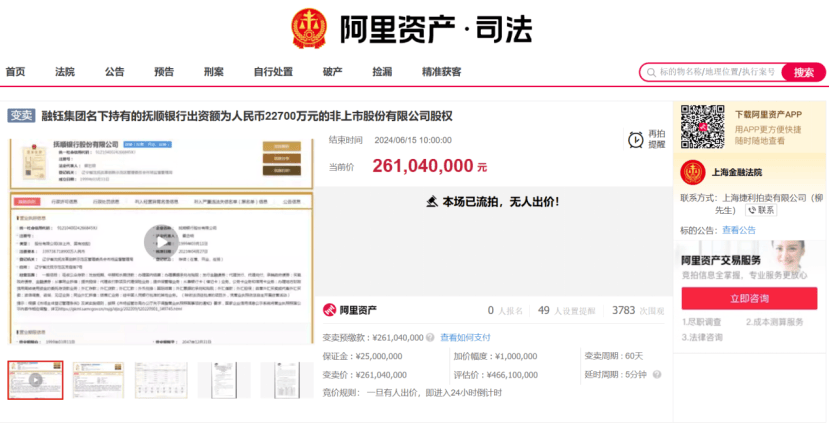The width and height of the screenshot is (829, 425).
Task: Click the phone 联系 contact button
Action: click(x=761, y=210)
